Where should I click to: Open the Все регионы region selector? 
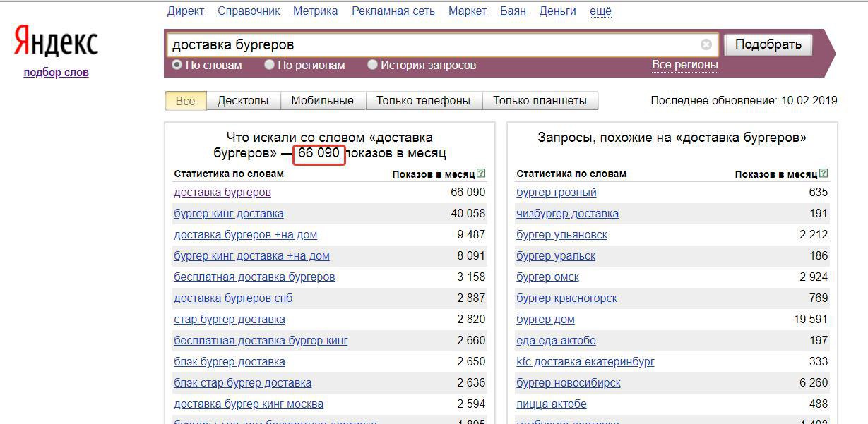684,65
